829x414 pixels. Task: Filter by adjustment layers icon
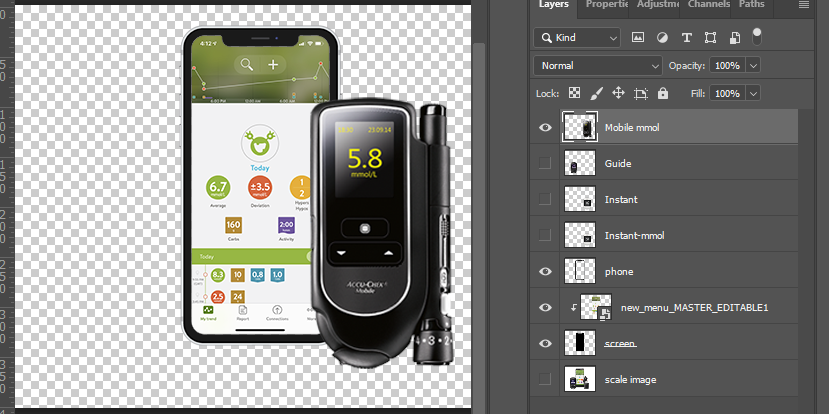coord(662,38)
